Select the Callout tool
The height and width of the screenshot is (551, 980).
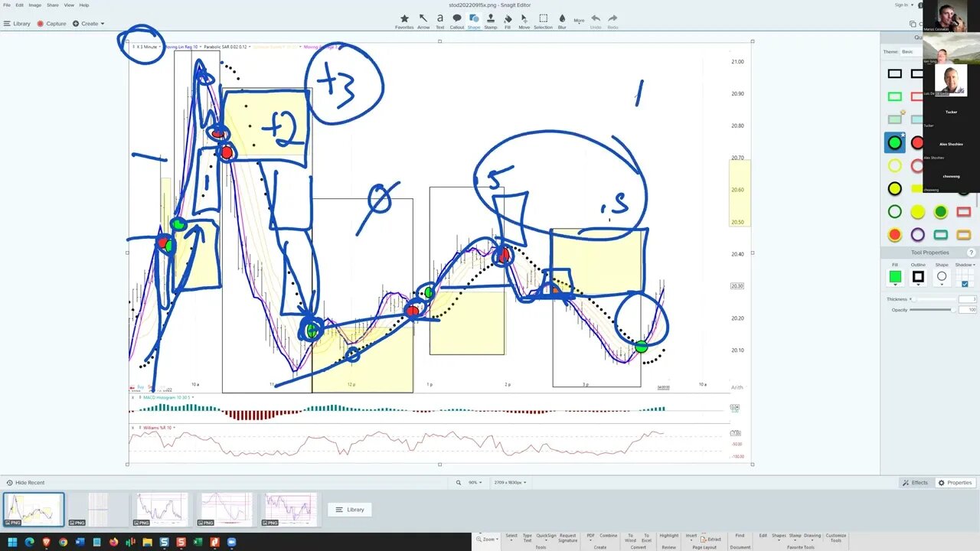[457, 21]
